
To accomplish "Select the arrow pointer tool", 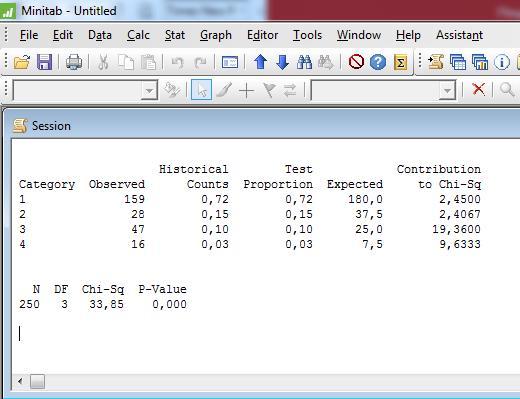I will click(201, 90).
